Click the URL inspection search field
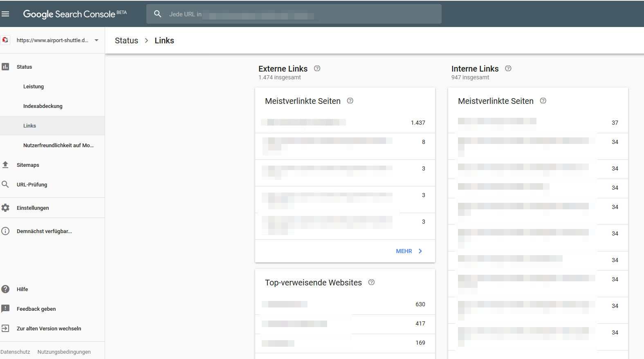Viewport: 644px width, 359px height. pos(294,14)
